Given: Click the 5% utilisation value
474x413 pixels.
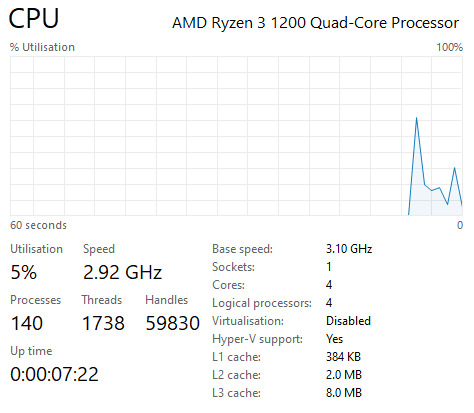Looking at the screenshot, I should pyautogui.click(x=24, y=272).
